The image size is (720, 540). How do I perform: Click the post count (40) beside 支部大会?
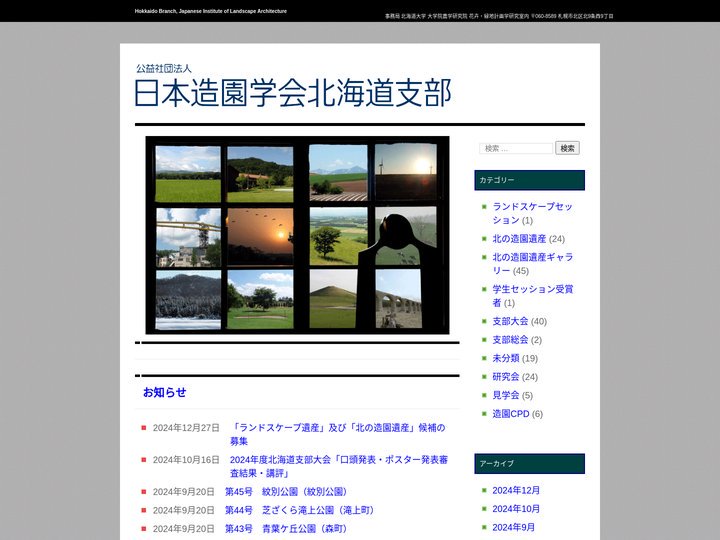[x=539, y=321]
